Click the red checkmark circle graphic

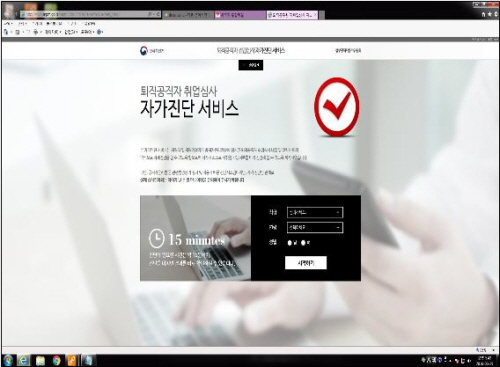click(x=337, y=107)
